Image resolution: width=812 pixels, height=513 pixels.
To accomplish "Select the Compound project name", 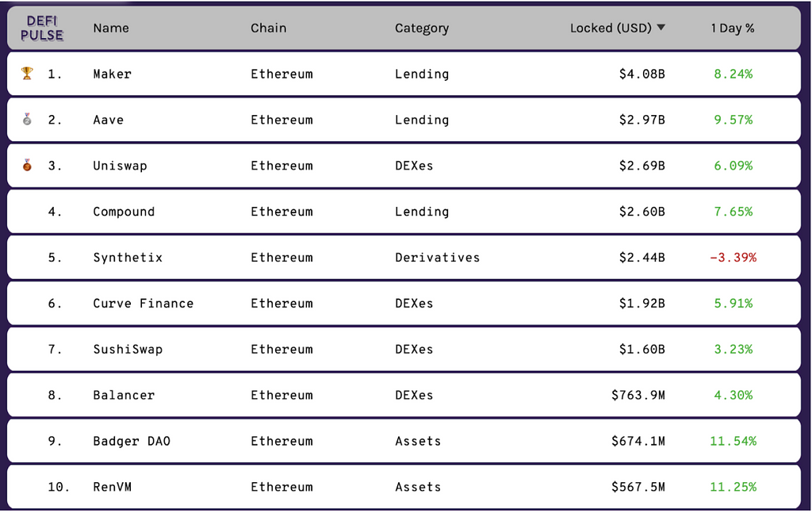I will [124, 212].
